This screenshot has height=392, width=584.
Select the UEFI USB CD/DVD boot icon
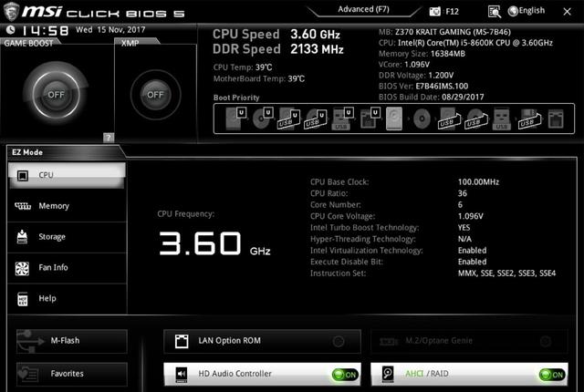(x=316, y=119)
